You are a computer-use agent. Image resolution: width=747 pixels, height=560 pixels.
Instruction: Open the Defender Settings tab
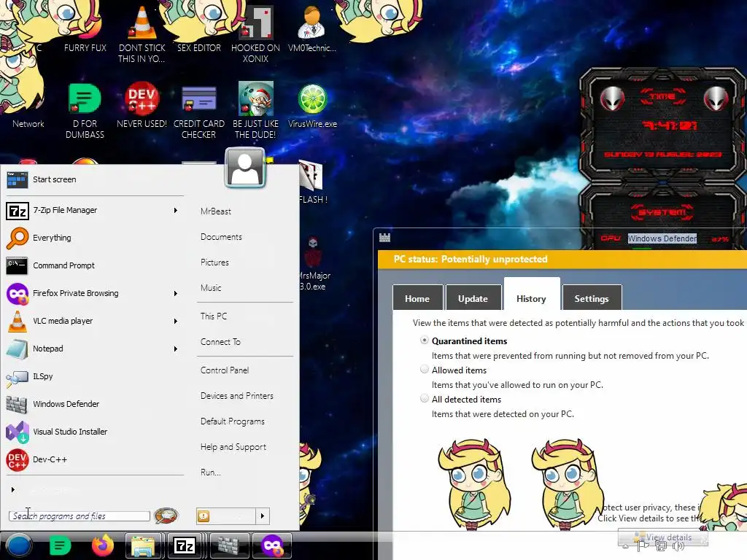pos(591,298)
